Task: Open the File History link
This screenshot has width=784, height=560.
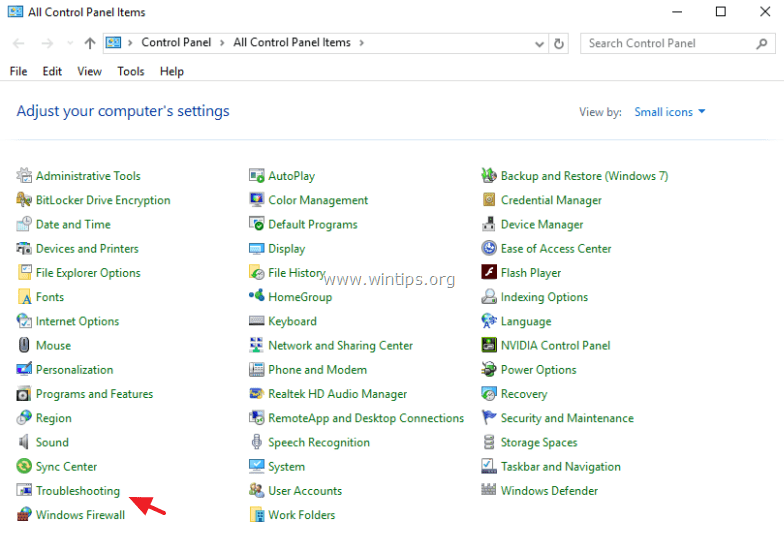Action: point(297,273)
